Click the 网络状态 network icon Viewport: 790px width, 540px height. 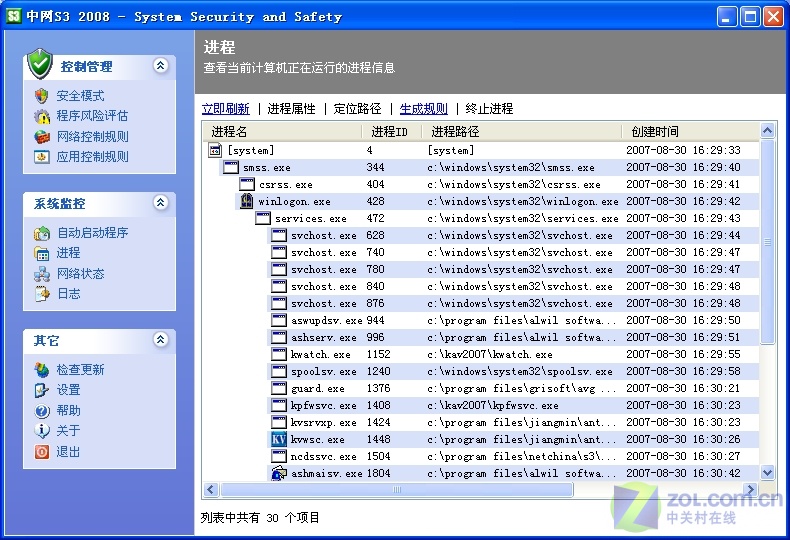point(42,274)
